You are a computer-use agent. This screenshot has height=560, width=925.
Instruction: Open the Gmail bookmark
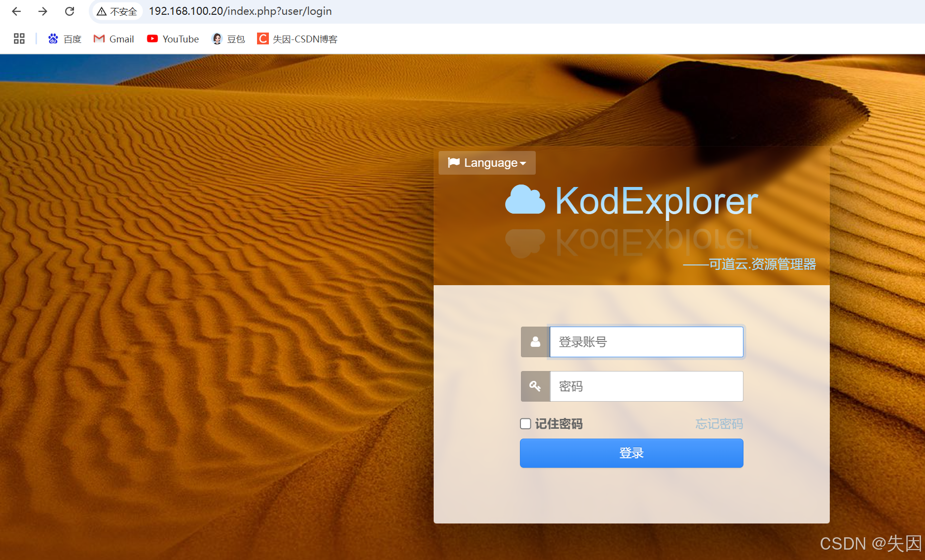pyautogui.click(x=114, y=39)
